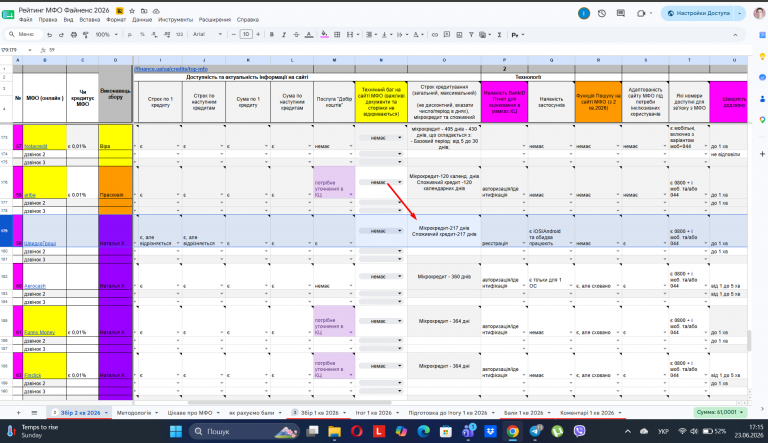Open Google Sheets home icon
Screen dimensions: 768x443
click(8, 14)
